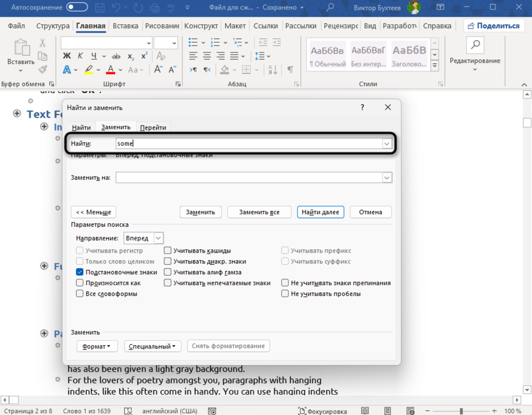Check Не учитывать пробелы option
532x415 pixels.
tap(285, 294)
